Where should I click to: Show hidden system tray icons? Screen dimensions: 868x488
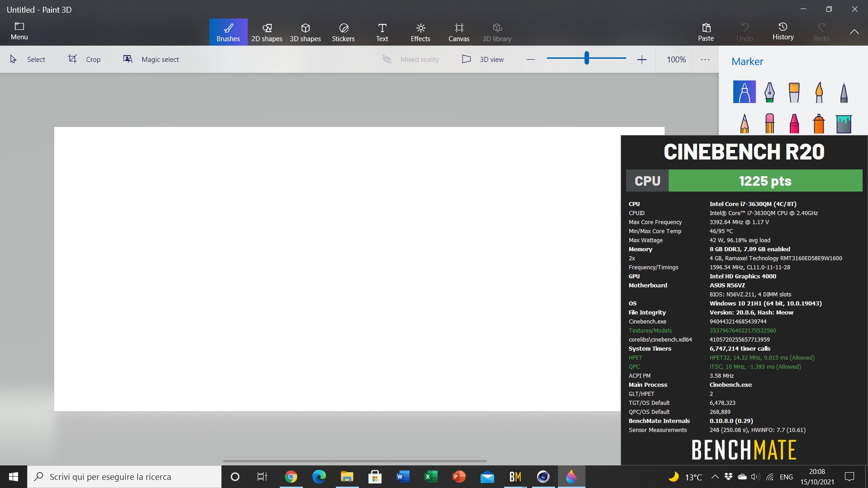(715, 477)
